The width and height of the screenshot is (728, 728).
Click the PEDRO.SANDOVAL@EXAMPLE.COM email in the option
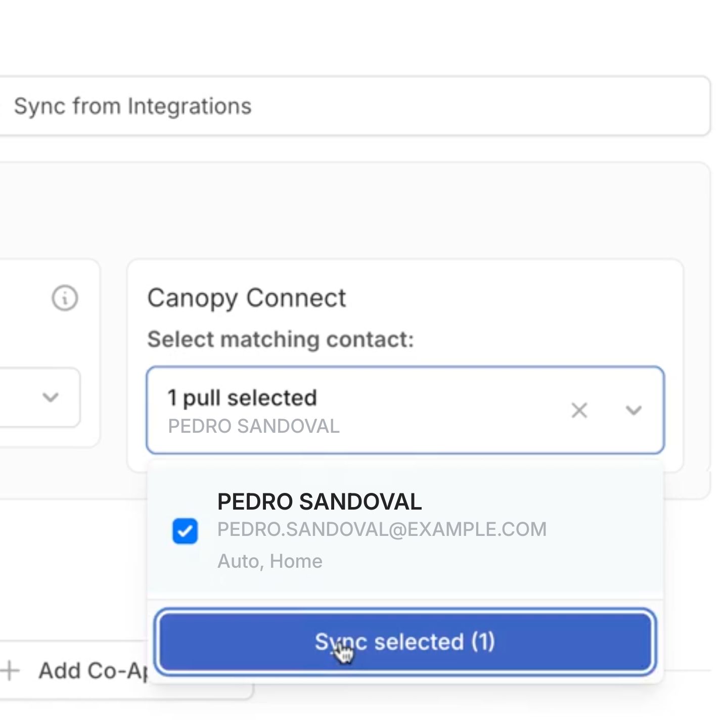click(382, 529)
